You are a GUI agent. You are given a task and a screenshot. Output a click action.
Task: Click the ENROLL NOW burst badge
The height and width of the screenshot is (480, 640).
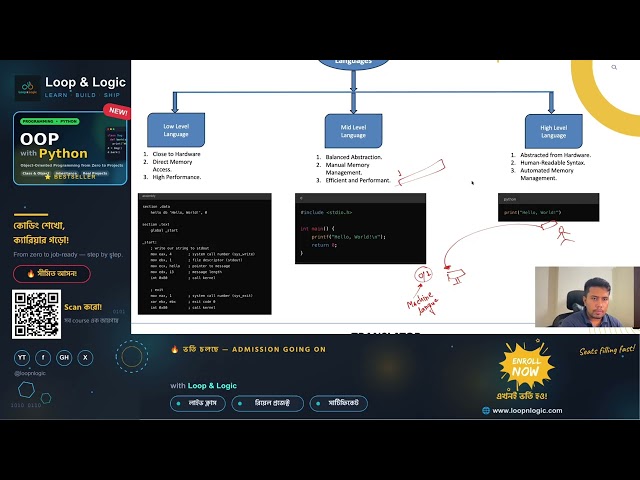click(x=526, y=366)
